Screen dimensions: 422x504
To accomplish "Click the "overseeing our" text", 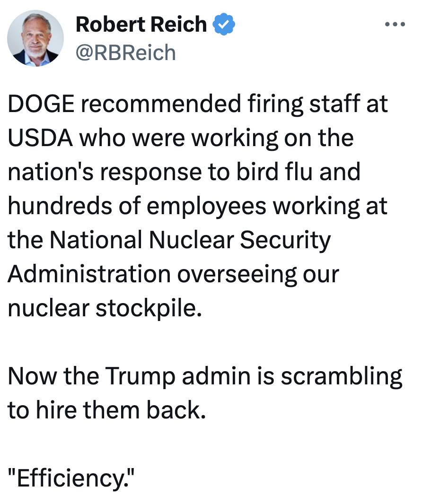I will [258, 274].
